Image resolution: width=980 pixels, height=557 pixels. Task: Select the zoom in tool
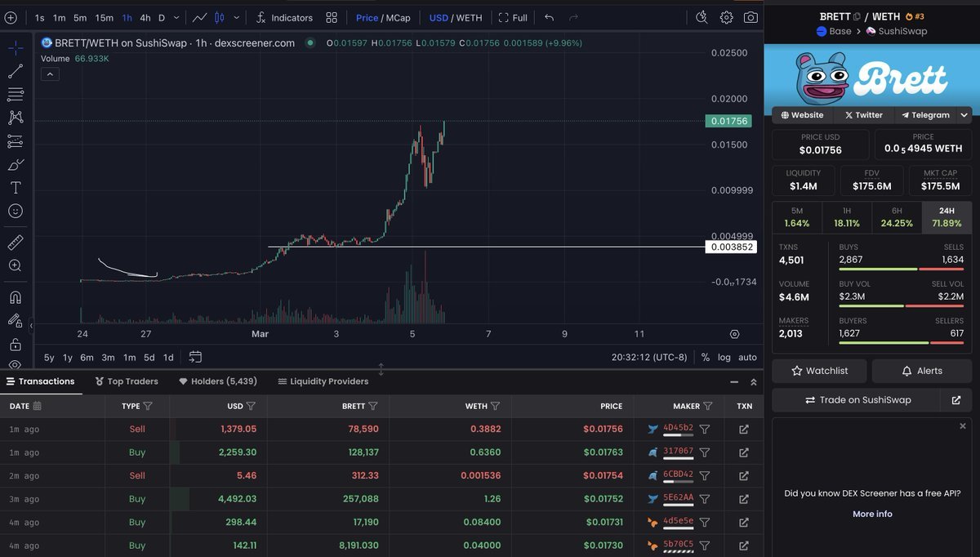(x=15, y=265)
